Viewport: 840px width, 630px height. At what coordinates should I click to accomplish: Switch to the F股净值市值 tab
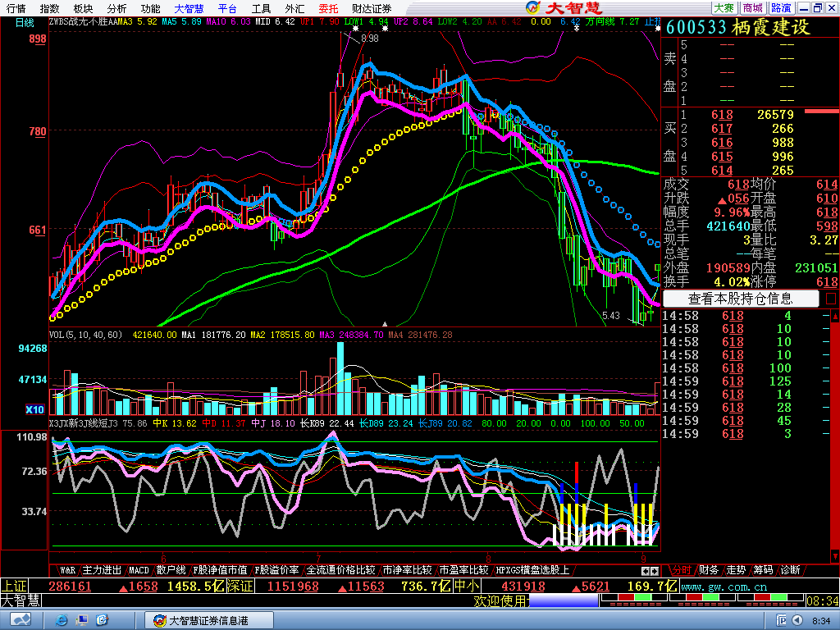click(x=220, y=570)
